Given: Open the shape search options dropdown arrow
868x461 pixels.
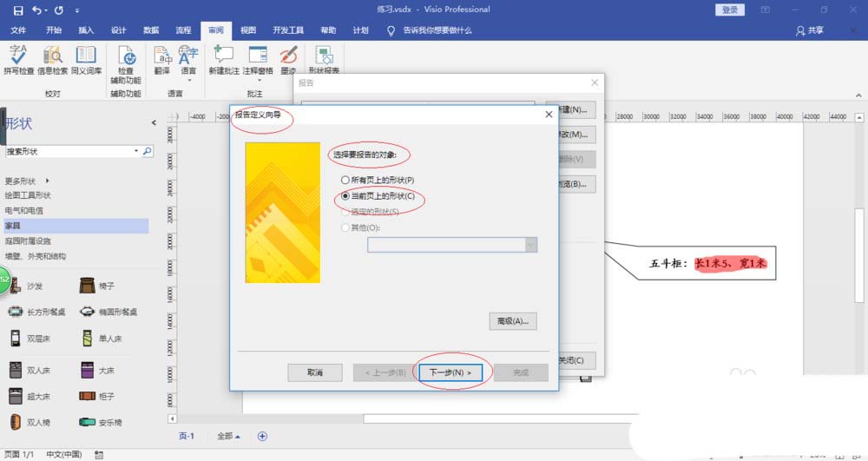Looking at the screenshot, I should coord(136,150).
